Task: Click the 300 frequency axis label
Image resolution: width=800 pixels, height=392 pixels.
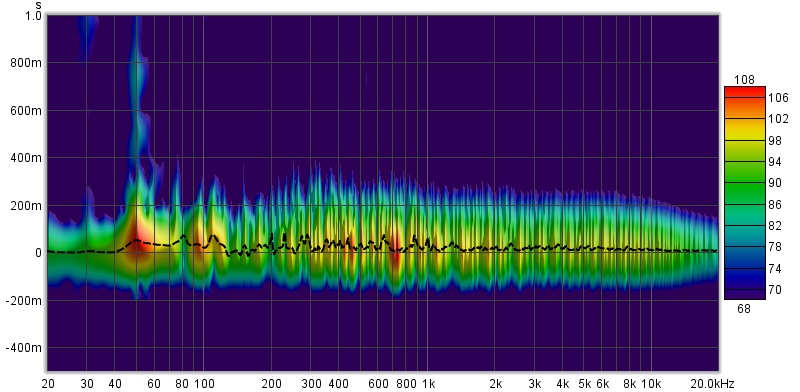Action: click(x=311, y=384)
